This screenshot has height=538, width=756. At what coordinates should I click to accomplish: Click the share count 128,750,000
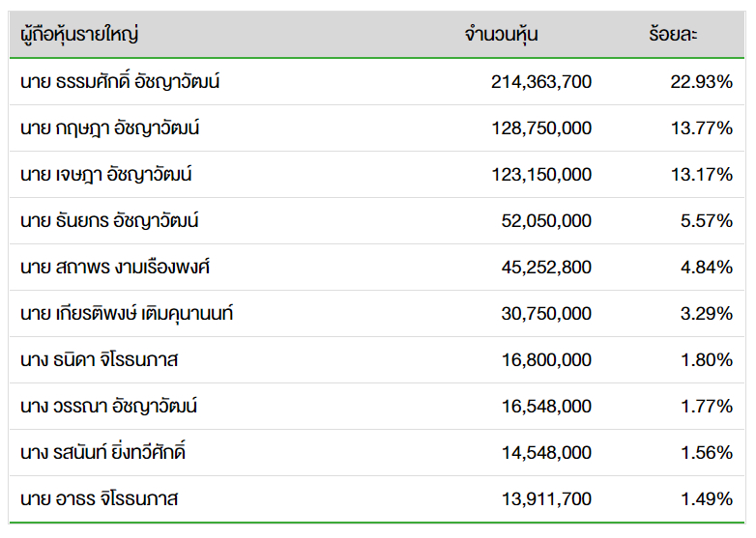[541, 128]
